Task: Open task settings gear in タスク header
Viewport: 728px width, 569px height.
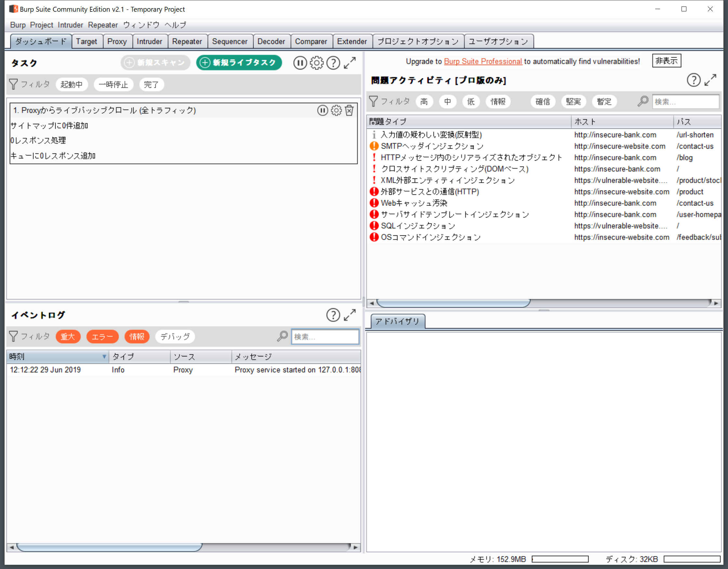Action: [316, 63]
